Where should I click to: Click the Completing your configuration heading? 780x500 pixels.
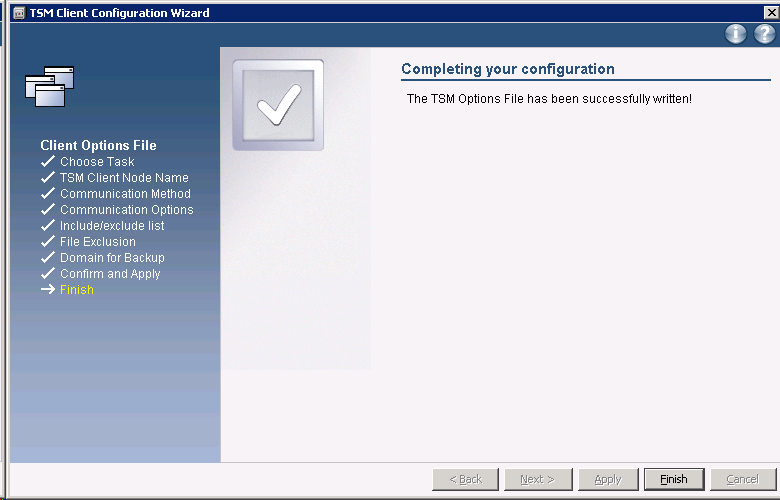click(507, 69)
